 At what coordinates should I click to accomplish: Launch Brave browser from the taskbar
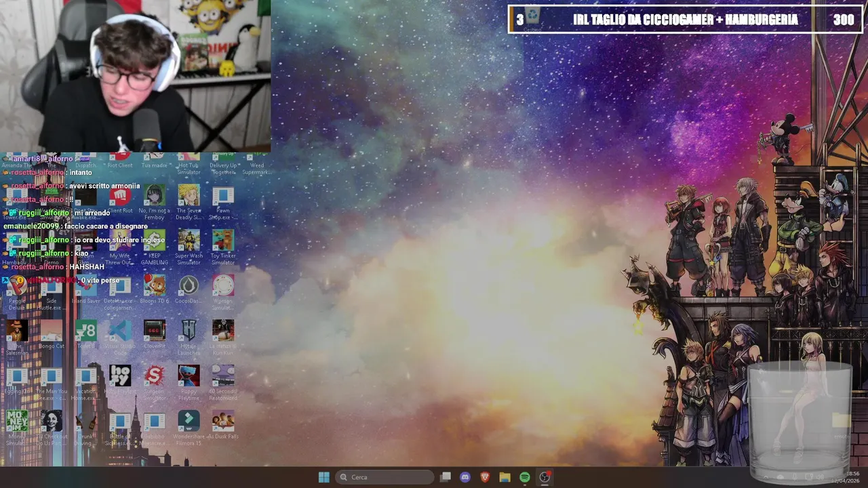(x=485, y=477)
